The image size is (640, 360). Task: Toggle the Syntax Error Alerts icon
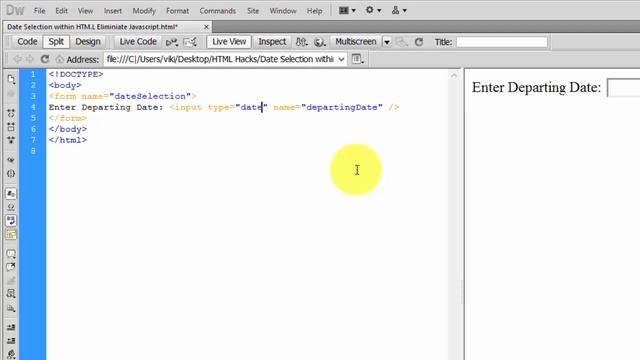pos(11,235)
